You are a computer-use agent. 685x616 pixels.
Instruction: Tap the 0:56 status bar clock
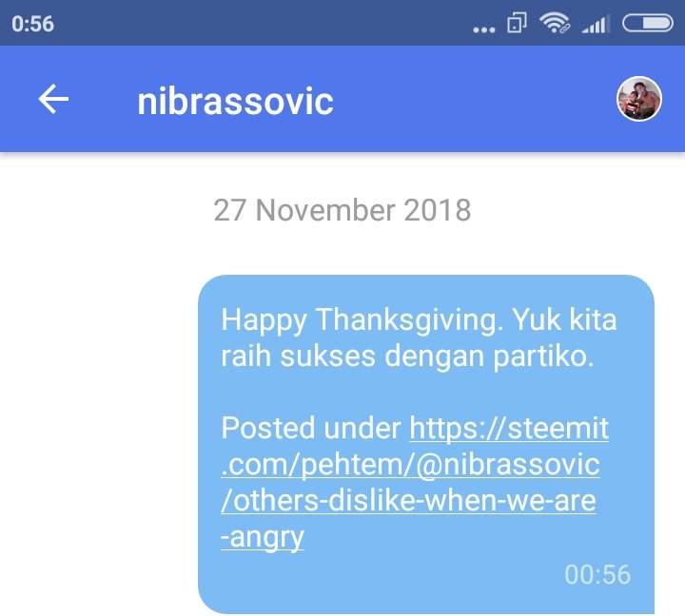[32, 24]
